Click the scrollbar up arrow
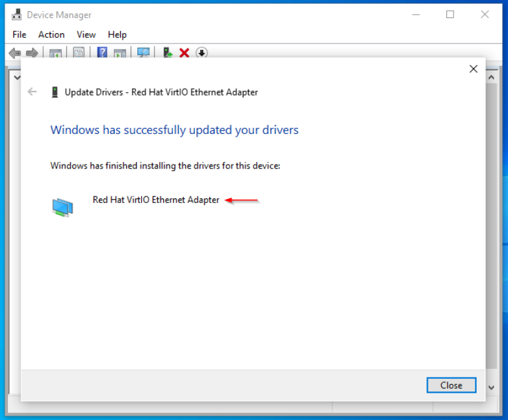Viewport: 508px width, 420px height. click(491, 76)
